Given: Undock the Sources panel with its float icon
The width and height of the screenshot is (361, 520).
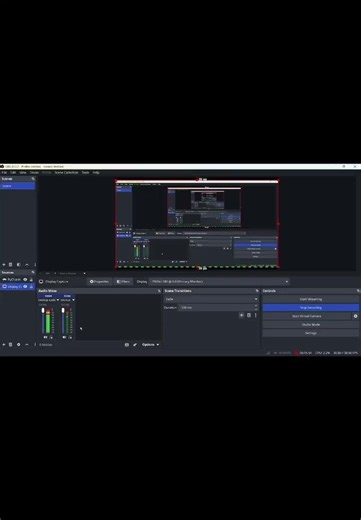Looking at the screenshot, I should 33,272.
